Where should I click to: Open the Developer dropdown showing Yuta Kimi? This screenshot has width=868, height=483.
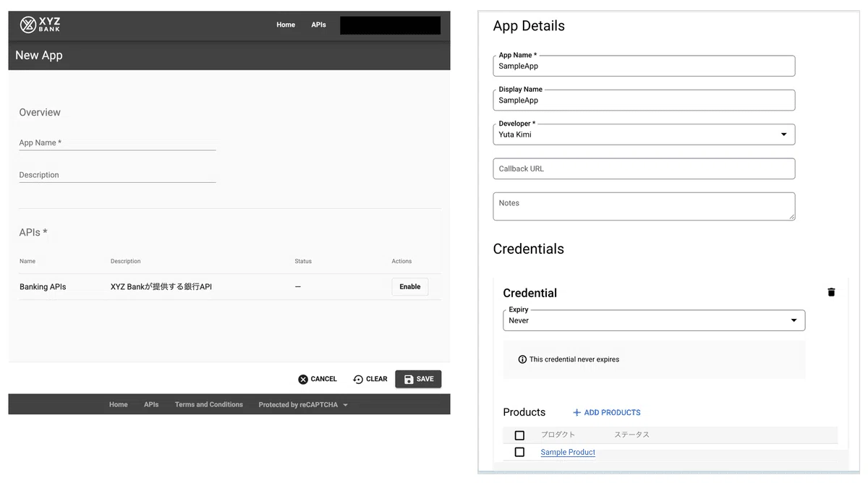(644, 134)
